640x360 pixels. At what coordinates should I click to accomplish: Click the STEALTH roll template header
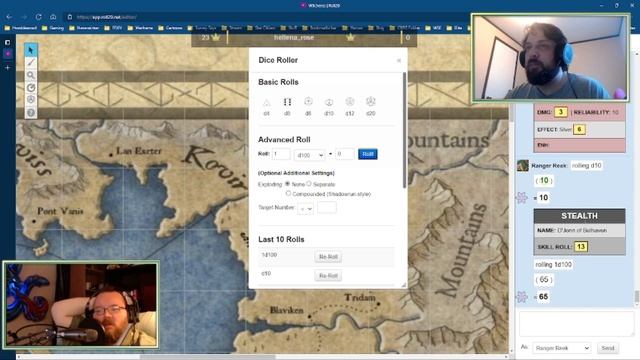coord(579,216)
